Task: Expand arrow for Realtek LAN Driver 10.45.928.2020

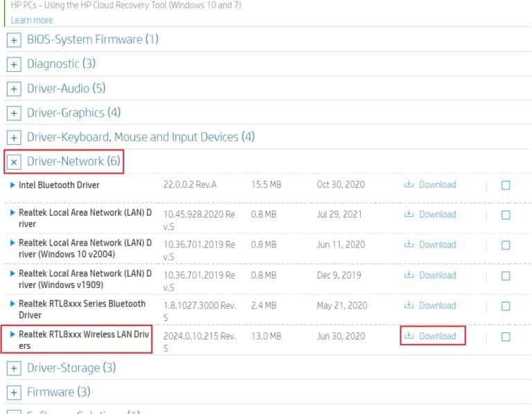Action: tap(12, 213)
